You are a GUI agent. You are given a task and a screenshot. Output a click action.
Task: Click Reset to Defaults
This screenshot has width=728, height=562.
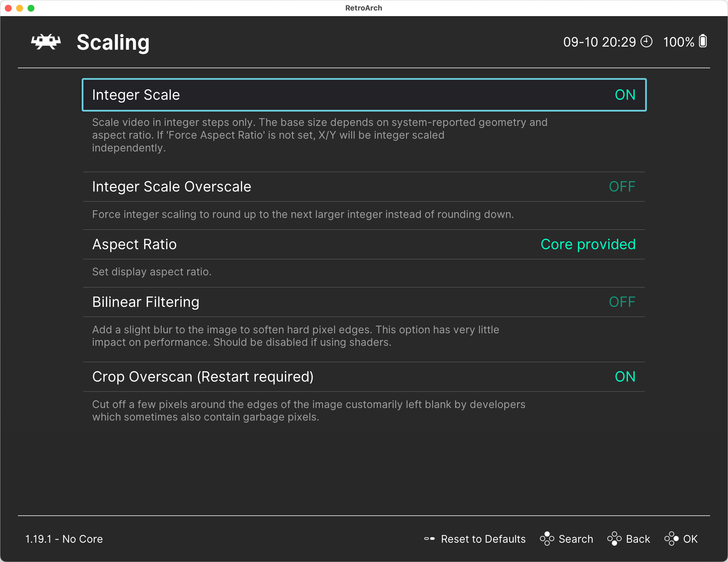pyautogui.click(x=483, y=539)
